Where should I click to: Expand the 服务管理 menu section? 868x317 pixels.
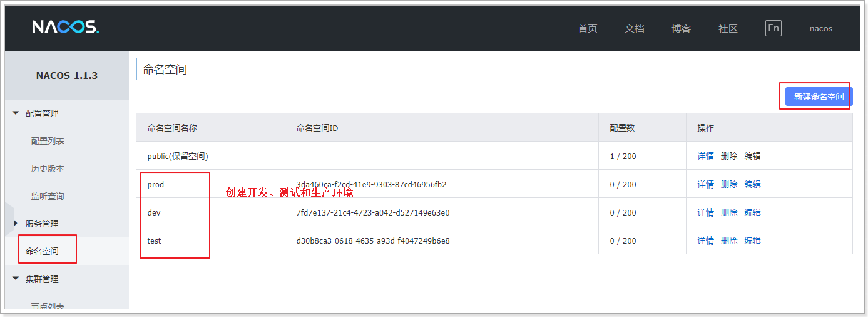pos(42,224)
